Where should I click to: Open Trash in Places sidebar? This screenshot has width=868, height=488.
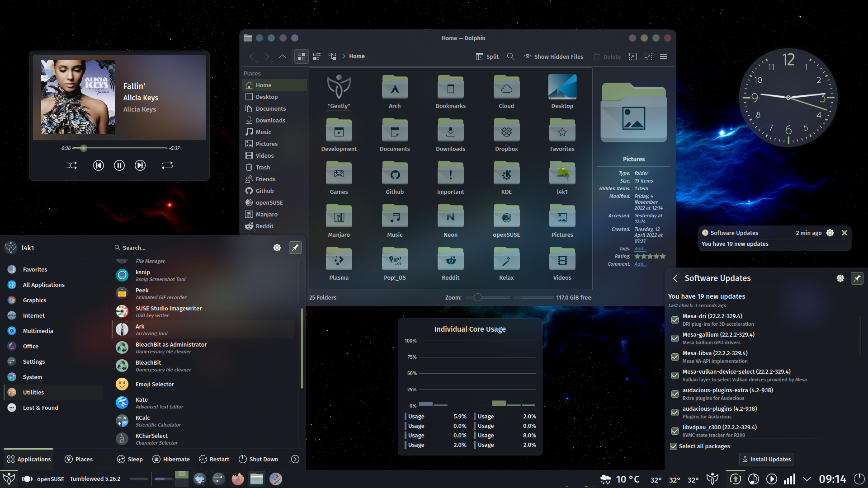(x=274, y=167)
